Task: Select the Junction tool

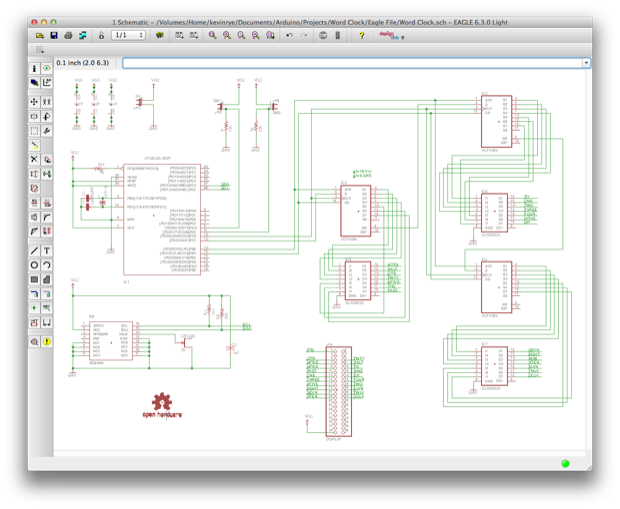Action: tap(34, 308)
